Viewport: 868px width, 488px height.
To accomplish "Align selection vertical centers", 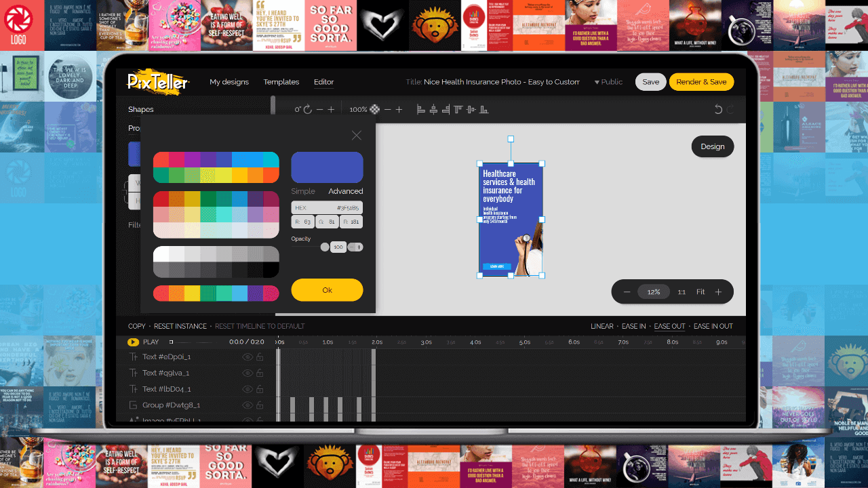I will coord(471,109).
